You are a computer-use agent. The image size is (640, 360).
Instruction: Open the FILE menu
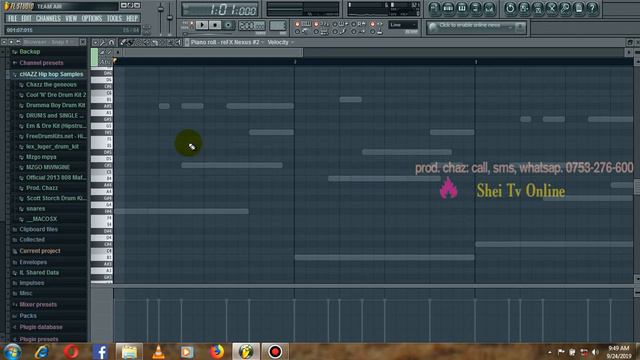pyautogui.click(x=12, y=18)
